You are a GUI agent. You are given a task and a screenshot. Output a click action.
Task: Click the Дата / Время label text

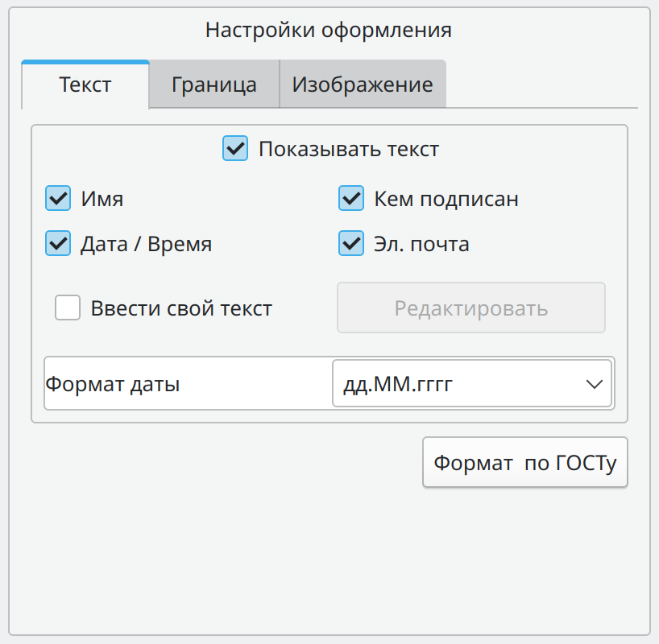(x=147, y=244)
